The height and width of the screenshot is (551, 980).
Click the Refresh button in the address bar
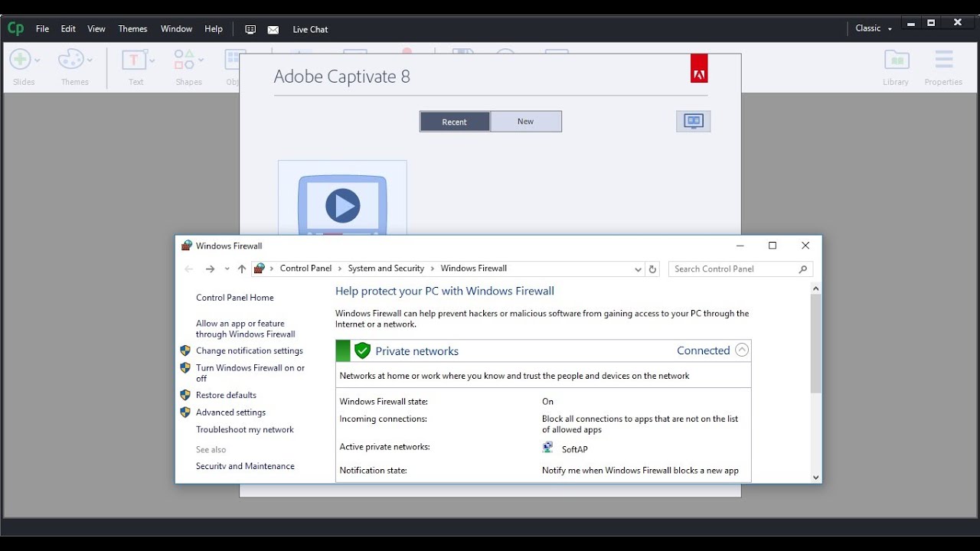652,269
